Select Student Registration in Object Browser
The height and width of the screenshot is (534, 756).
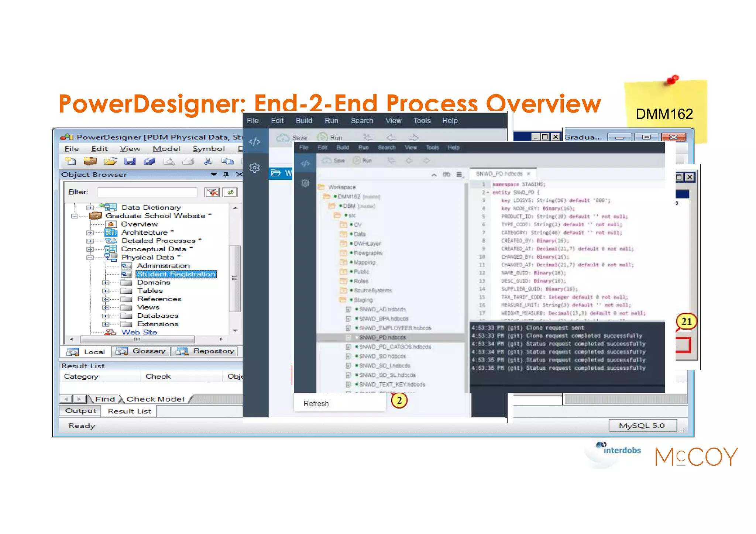coord(176,274)
